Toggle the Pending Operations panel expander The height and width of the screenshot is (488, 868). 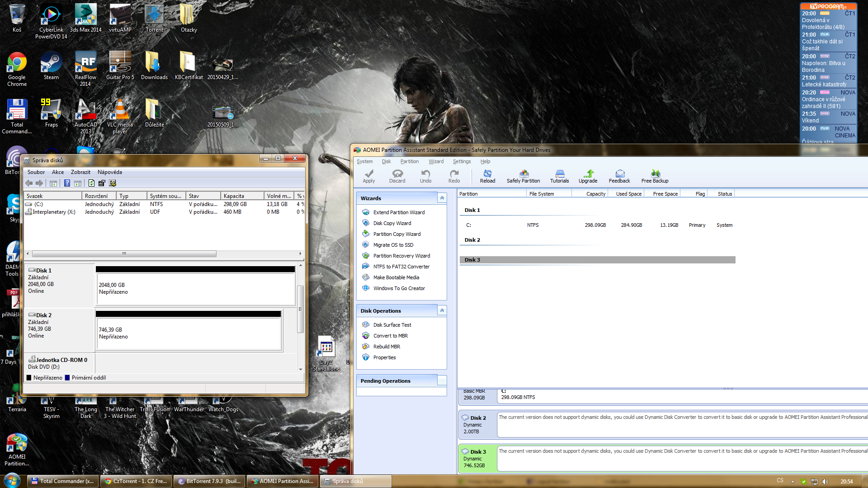click(442, 380)
